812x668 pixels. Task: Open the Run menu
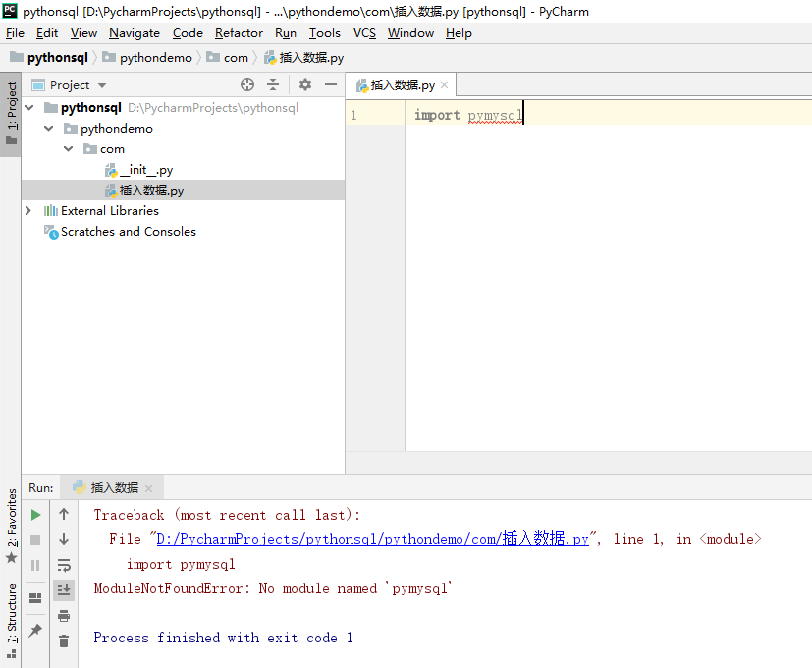coord(286,33)
